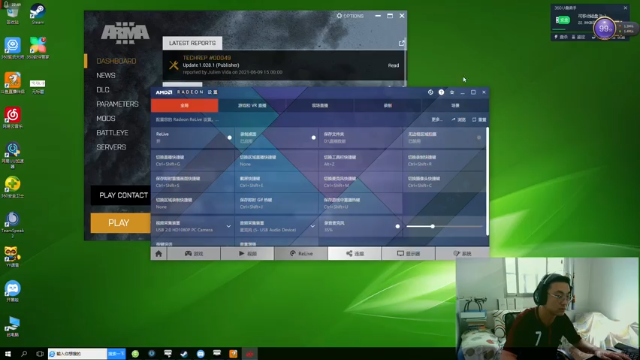The height and width of the screenshot is (360, 640).
Task: Click the external-link icon beside Latest Reports
Action: point(402,43)
